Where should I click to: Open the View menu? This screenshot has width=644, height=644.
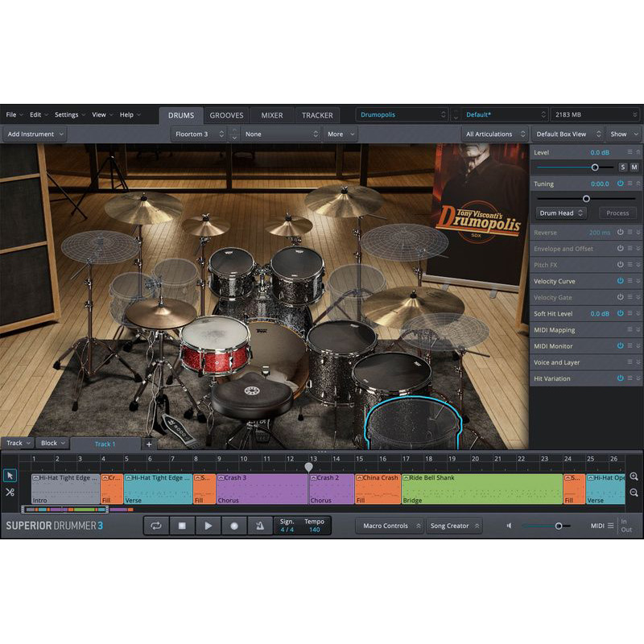tap(102, 114)
